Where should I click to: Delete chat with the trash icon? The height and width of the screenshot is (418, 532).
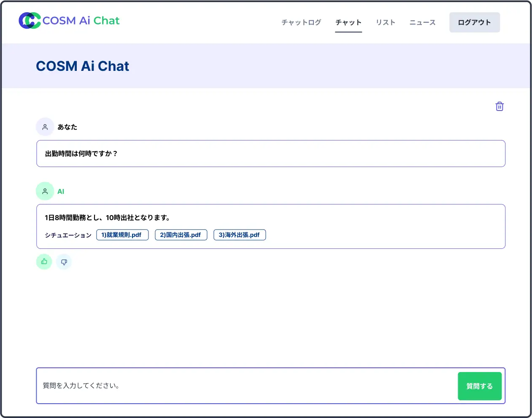click(500, 106)
